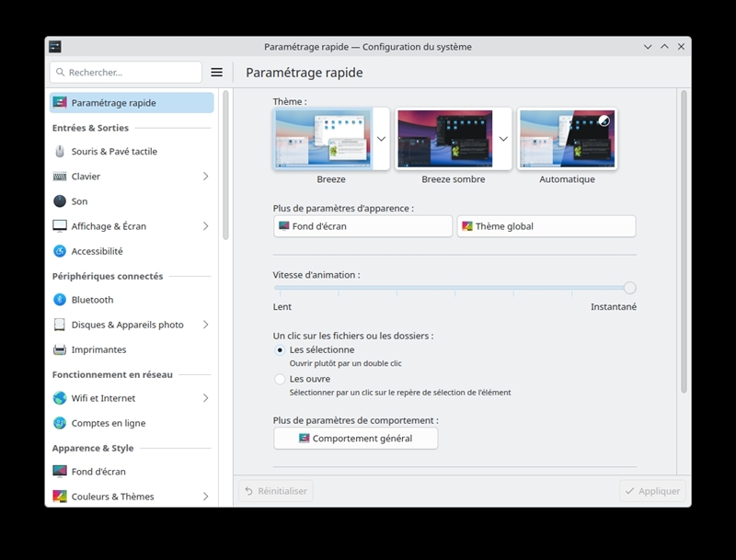736x560 pixels.
Task: Open the Thème global button
Action: tap(546, 226)
